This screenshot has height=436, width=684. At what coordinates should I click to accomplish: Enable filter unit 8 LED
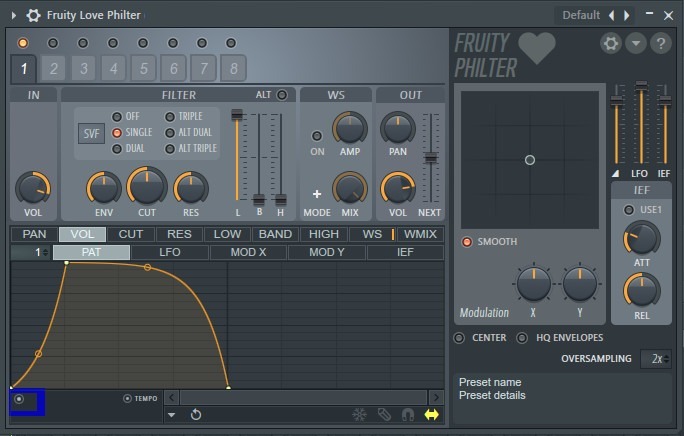(x=231, y=43)
